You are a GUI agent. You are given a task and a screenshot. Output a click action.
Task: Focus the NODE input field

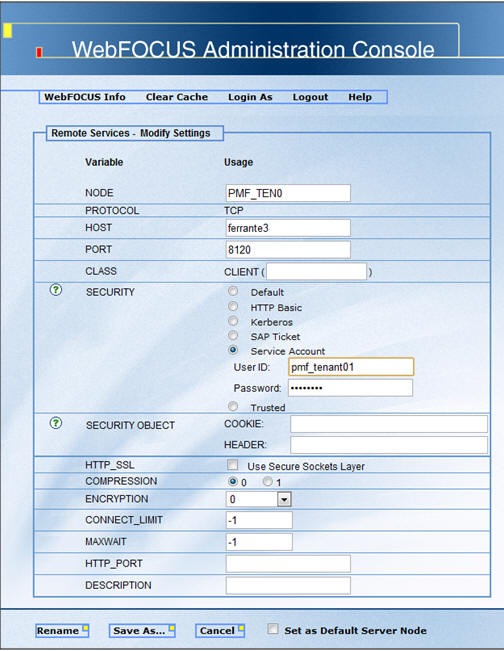[288, 193]
